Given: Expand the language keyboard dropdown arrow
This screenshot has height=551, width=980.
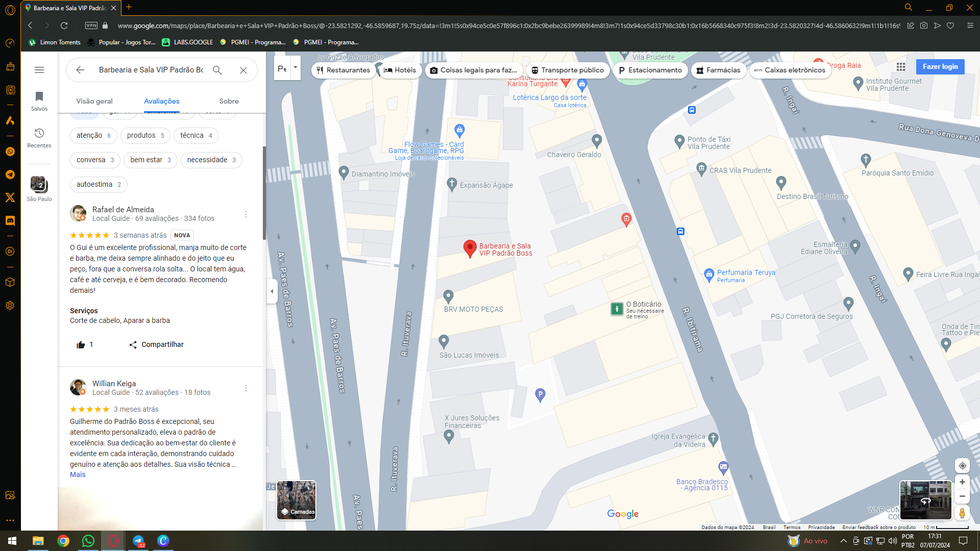Looking at the screenshot, I should (295, 68).
